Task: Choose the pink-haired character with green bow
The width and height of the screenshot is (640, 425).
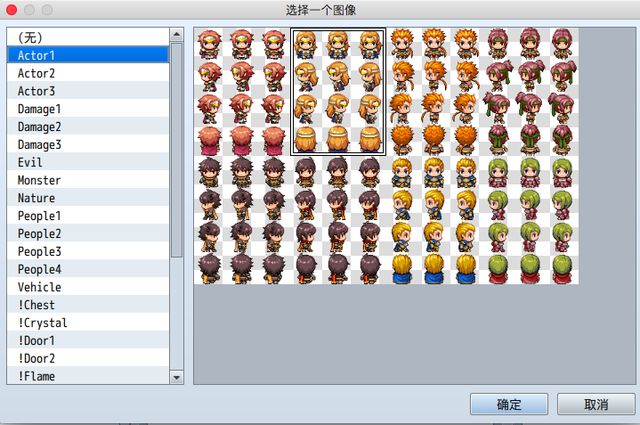Action: click(x=531, y=91)
